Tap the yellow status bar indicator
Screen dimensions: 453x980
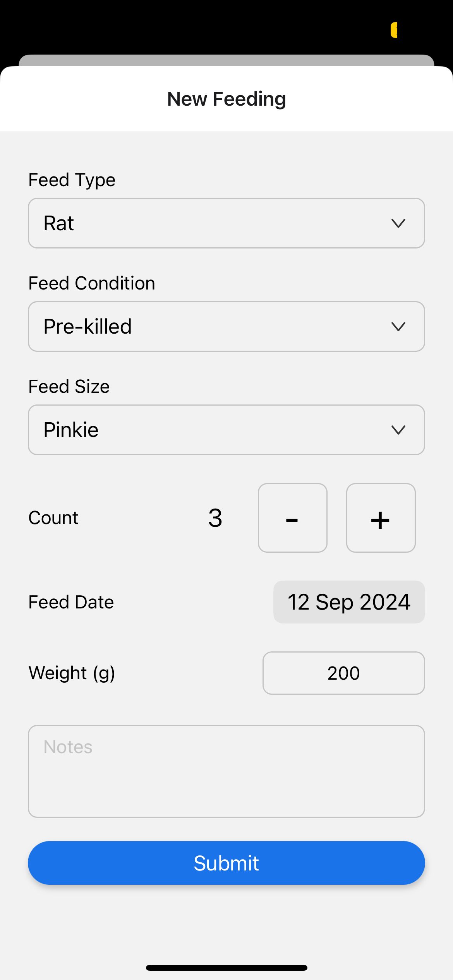(x=394, y=30)
